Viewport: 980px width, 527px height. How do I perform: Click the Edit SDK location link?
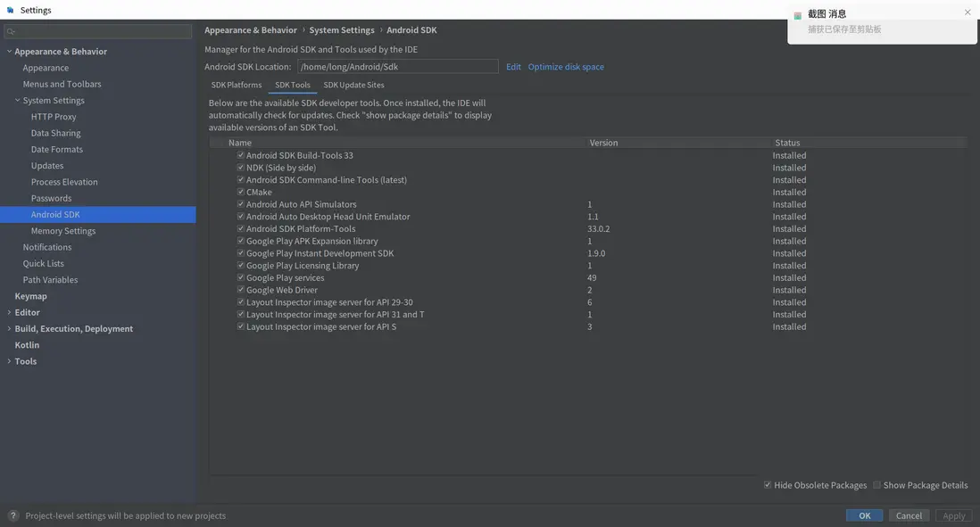tap(513, 67)
